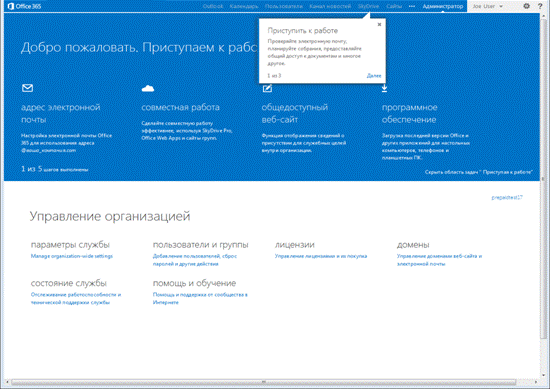The image size is (550, 389).
Task: Open the Календарь tab
Action: click(x=244, y=6)
